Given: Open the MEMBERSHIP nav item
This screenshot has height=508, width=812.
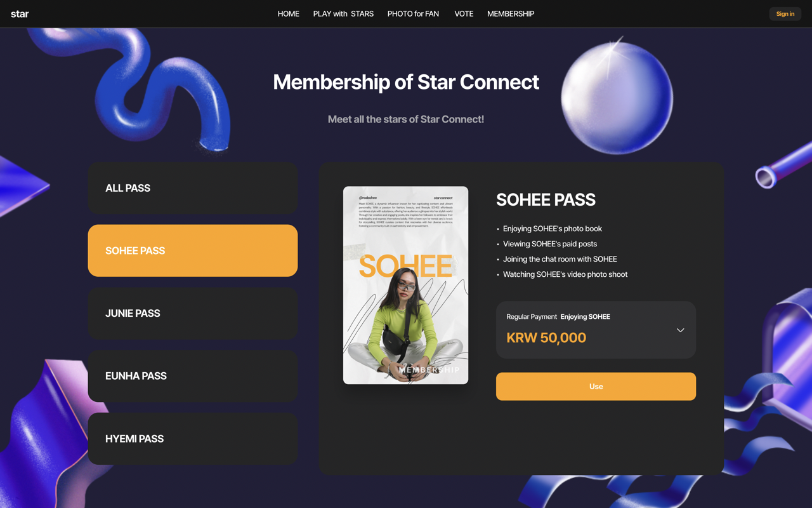Looking at the screenshot, I should [511, 14].
